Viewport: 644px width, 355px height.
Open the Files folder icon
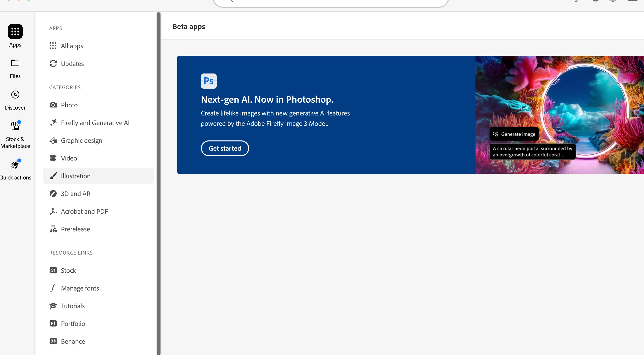pyautogui.click(x=15, y=63)
